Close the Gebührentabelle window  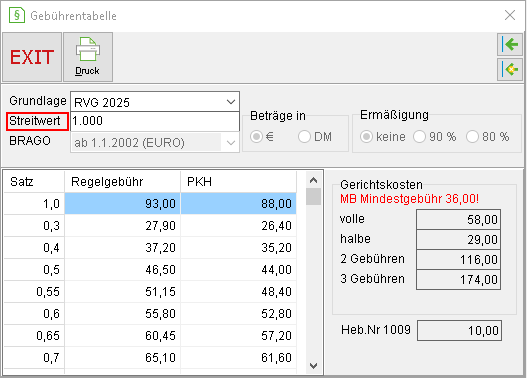[x=510, y=15]
